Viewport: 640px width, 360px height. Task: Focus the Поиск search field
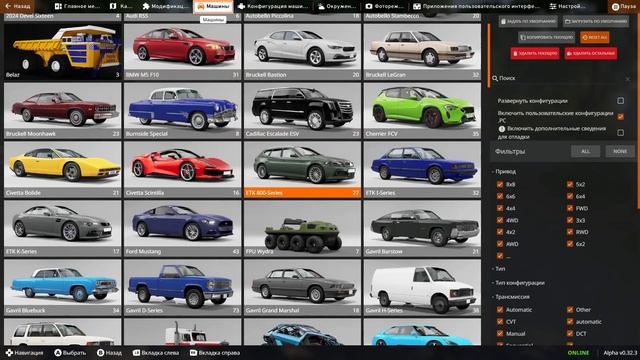(561, 78)
